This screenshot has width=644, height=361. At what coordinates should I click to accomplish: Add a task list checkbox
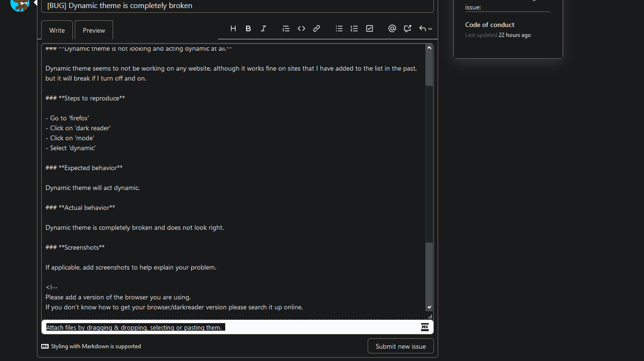click(x=369, y=28)
